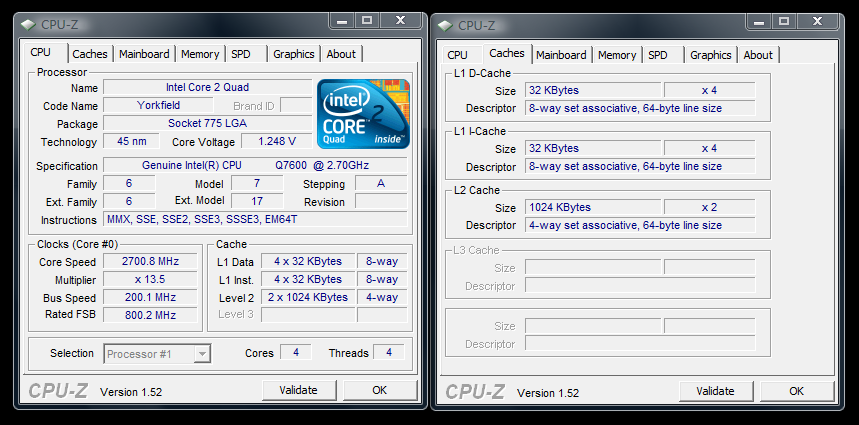The image size is (859, 425).
Task: Open About tab in the left window
Action: (341, 54)
